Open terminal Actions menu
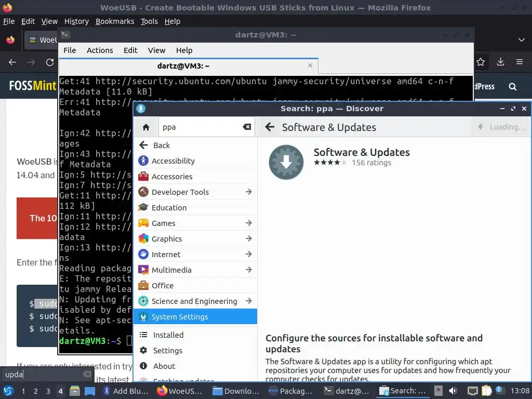The image size is (532, 399). (100, 50)
